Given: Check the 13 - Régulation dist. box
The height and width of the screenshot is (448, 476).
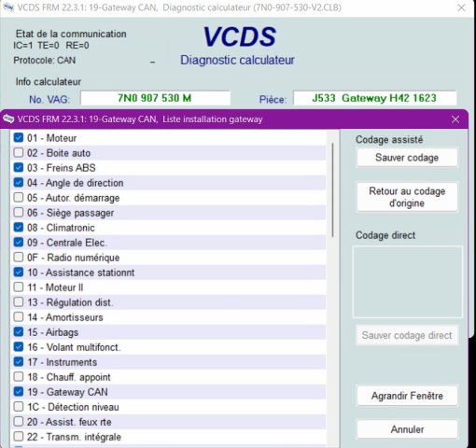Looking at the screenshot, I should pos(19,301).
